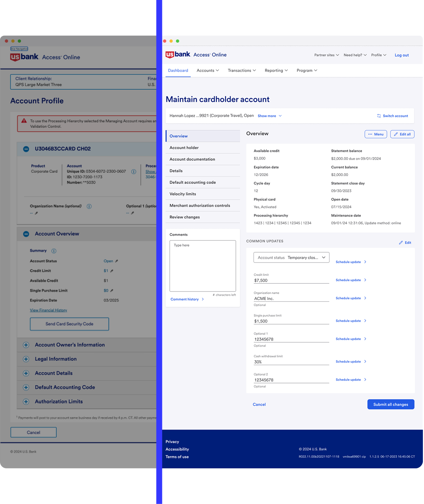Click the US Bank logo in old window
This screenshot has width=424, height=504.
pyautogui.click(x=24, y=57)
